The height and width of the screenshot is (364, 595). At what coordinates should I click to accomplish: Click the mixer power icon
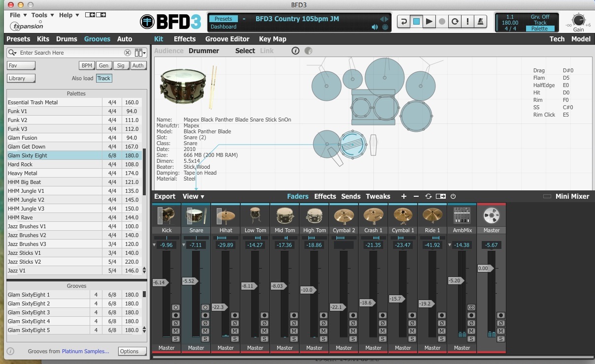tap(453, 196)
